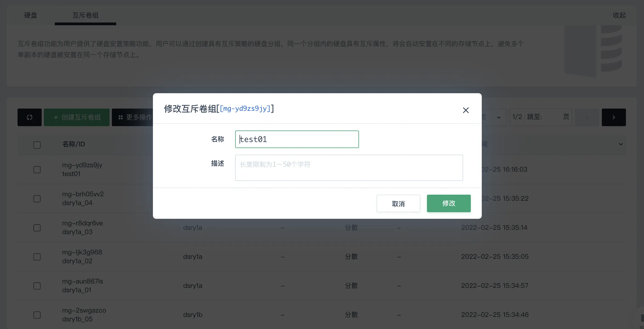Check the mg-yd9zs9jy test01 row

(x=37, y=169)
